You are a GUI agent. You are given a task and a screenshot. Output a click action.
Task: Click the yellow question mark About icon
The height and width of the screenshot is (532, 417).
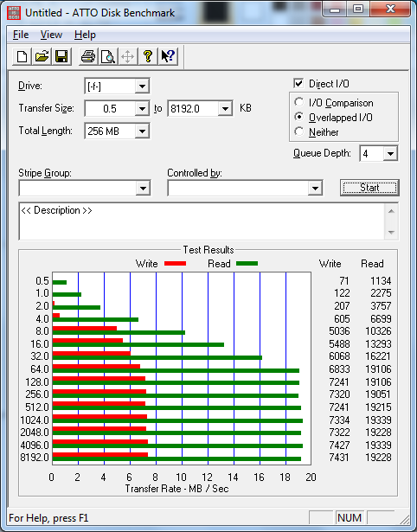[x=148, y=56]
